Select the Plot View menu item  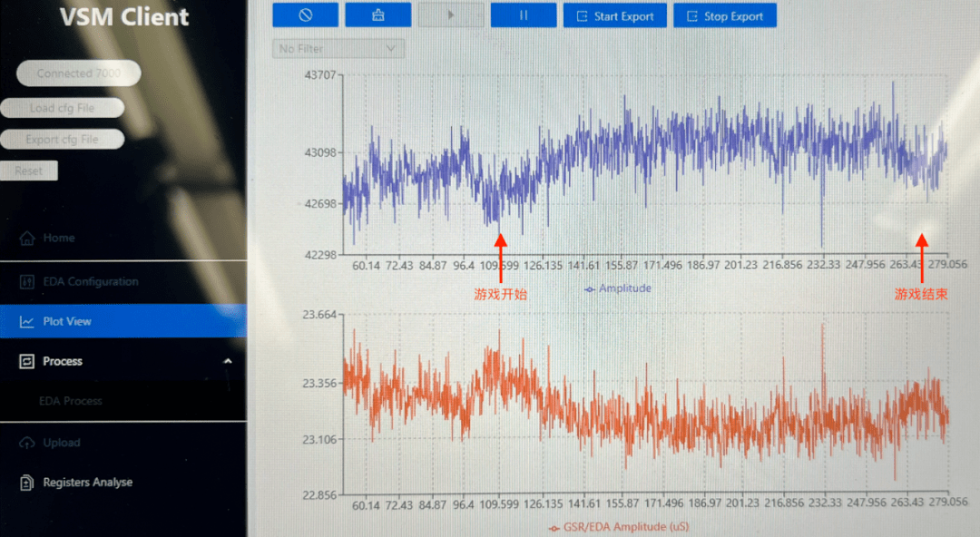pos(67,321)
